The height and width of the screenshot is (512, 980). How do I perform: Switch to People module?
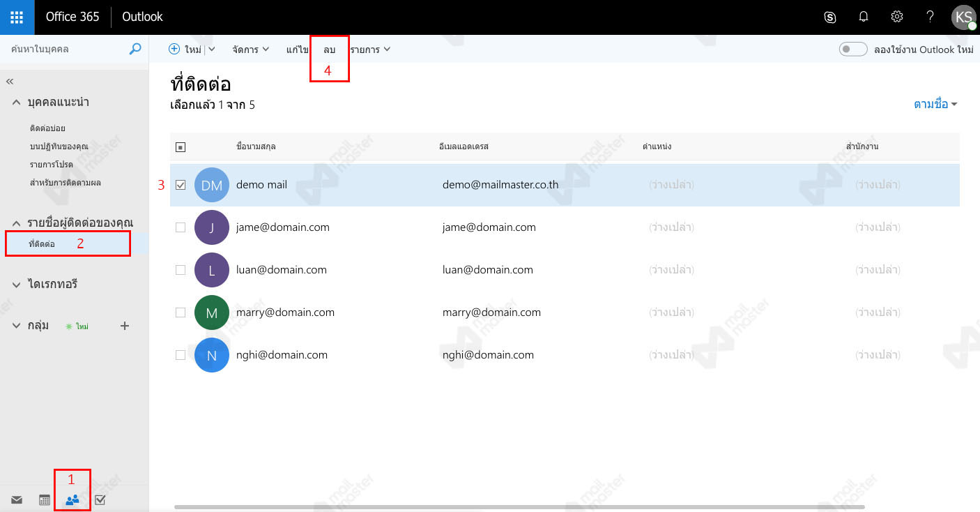point(72,499)
